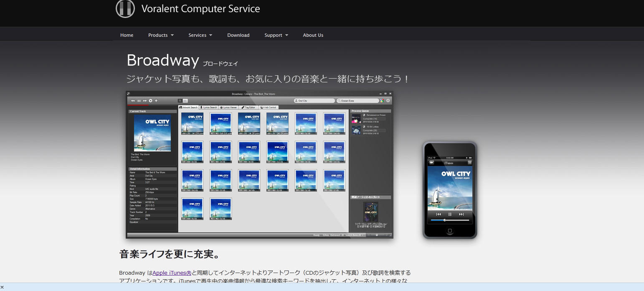
Task: Tap the previous track button on the iPhone
Action: (x=439, y=214)
